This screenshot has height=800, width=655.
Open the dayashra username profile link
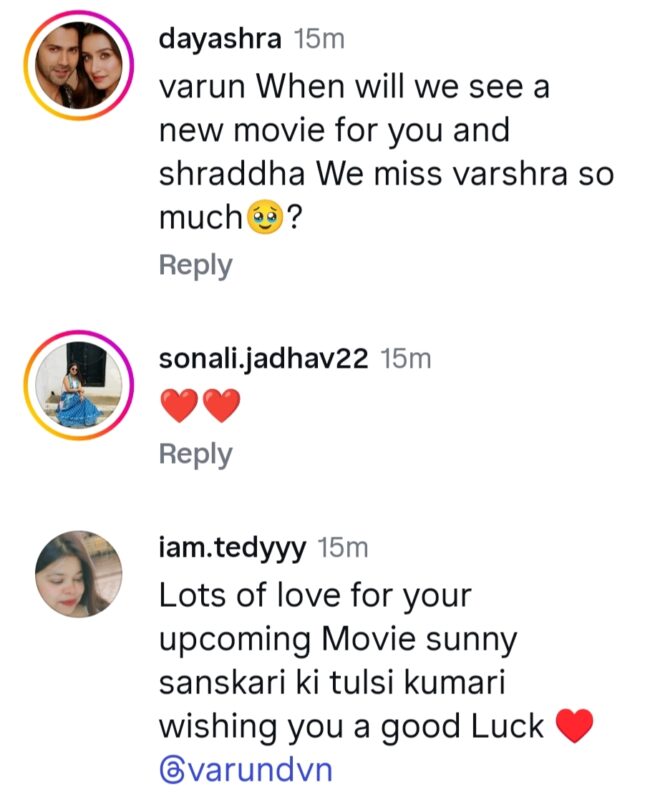[220, 39]
